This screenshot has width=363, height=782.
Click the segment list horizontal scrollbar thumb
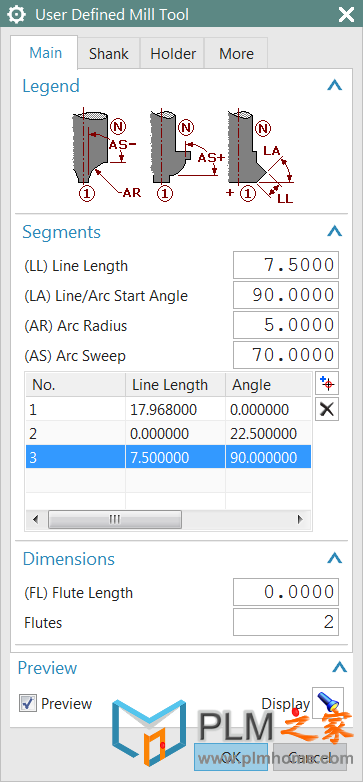(115, 519)
